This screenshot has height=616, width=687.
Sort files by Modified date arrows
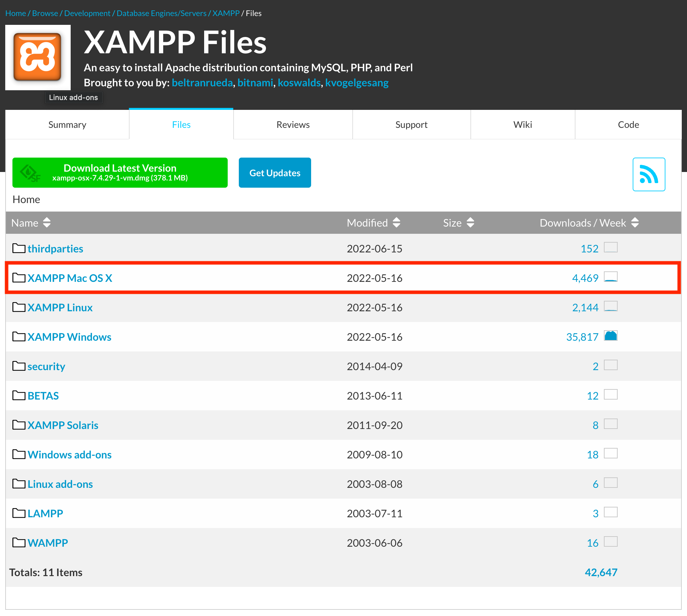396,223
